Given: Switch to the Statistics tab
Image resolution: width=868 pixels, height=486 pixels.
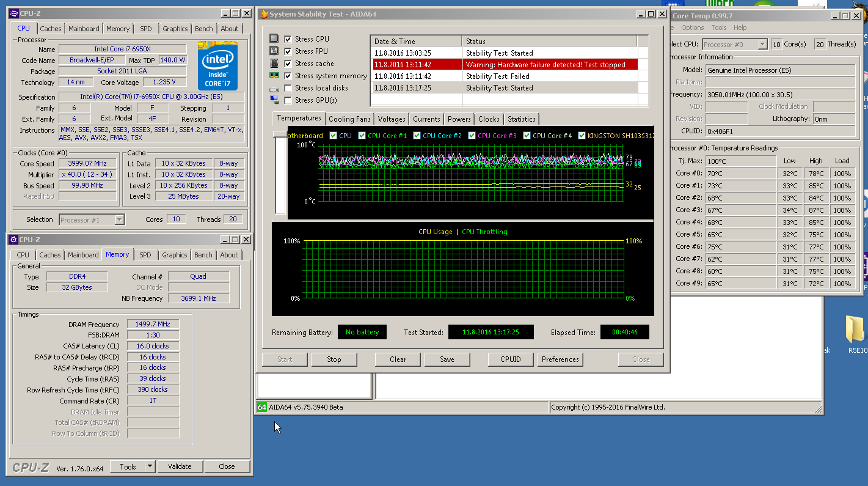Looking at the screenshot, I should click(x=522, y=119).
